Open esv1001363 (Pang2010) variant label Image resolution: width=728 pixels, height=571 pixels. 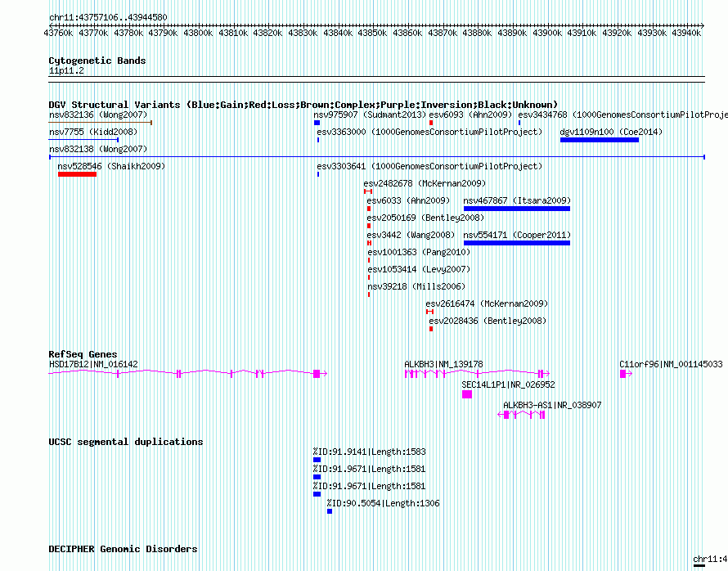[x=419, y=252]
